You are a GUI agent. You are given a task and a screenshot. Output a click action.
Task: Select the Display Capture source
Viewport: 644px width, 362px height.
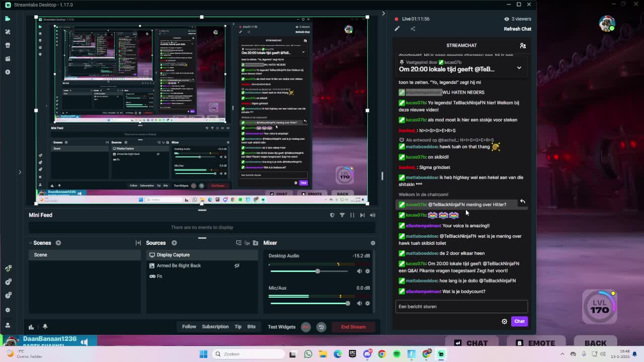pyautogui.click(x=202, y=255)
